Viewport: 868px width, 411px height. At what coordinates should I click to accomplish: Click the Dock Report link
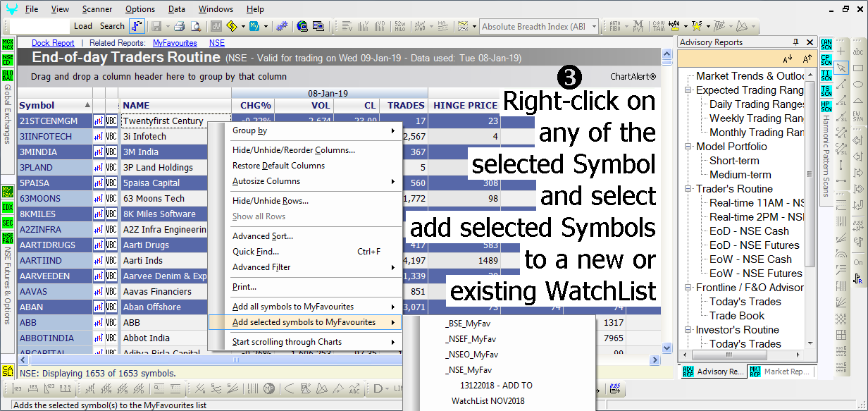coord(53,43)
